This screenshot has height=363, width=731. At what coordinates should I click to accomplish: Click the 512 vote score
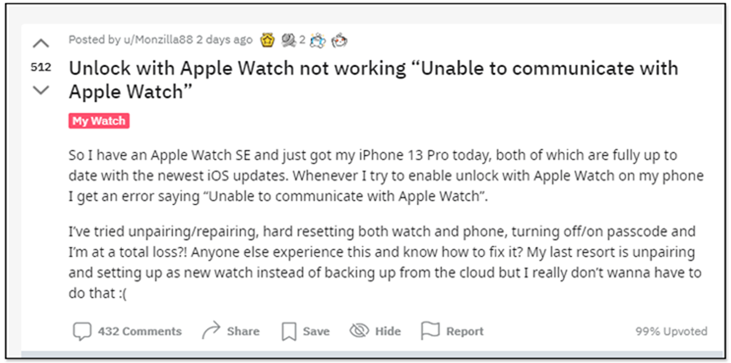click(41, 68)
